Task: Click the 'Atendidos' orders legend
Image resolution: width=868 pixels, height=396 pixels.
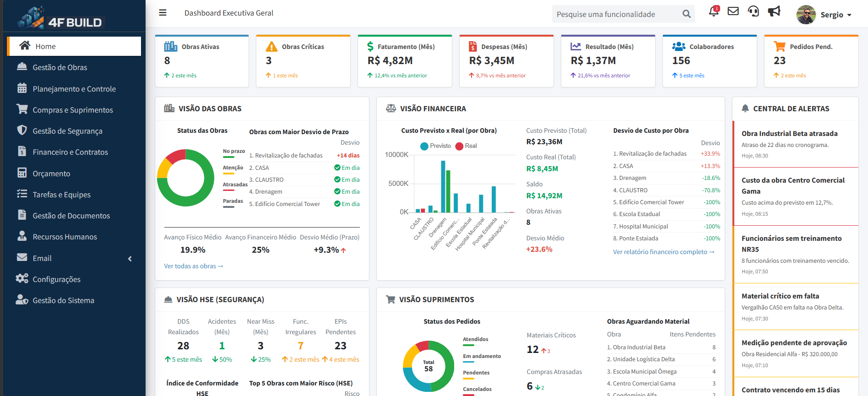Action: (x=476, y=342)
